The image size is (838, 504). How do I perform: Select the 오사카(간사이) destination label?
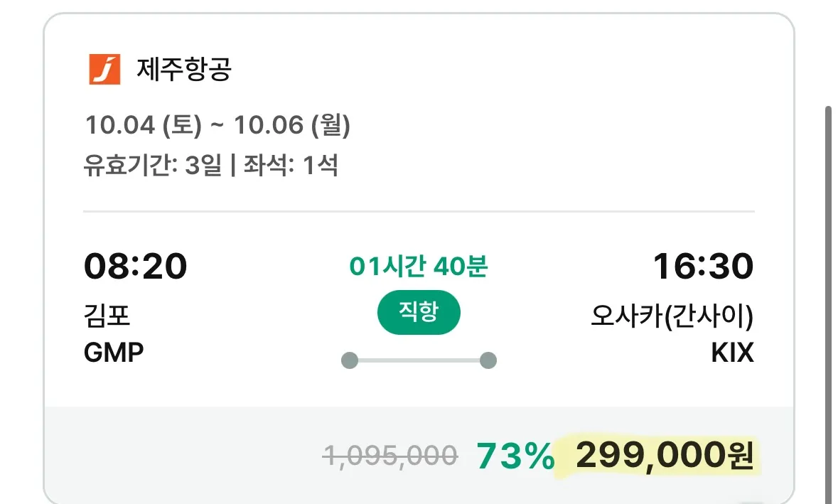pyautogui.click(x=672, y=316)
